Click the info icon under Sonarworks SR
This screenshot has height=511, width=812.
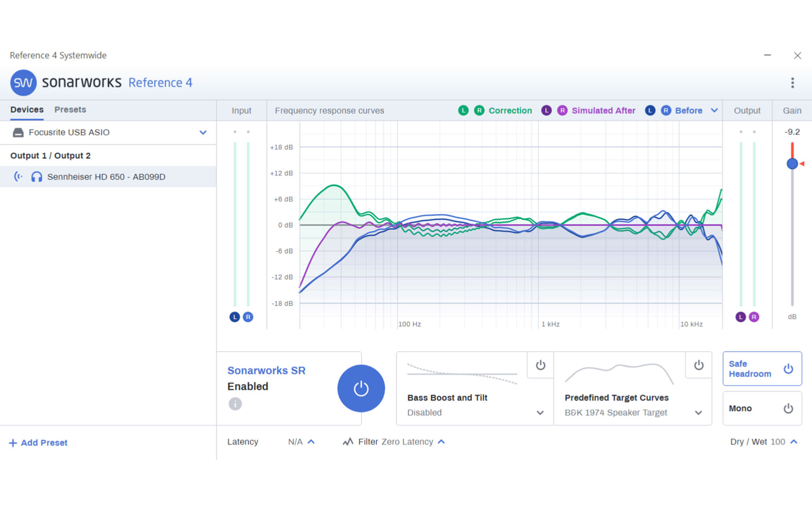click(x=235, y=404)
